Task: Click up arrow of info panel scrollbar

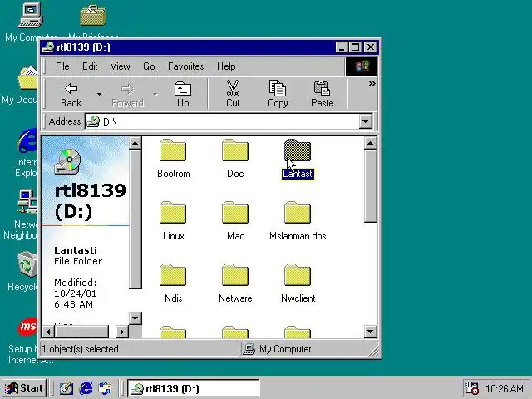Action: (x=135, y=144)
